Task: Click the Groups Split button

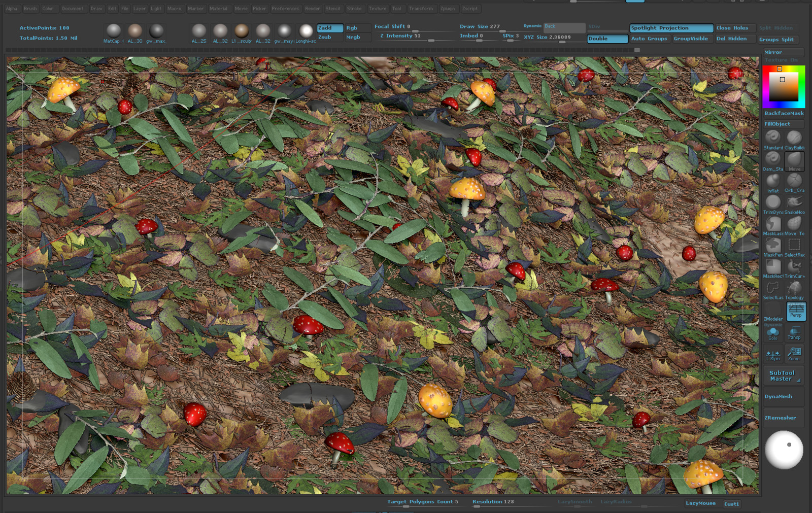Action: [x=778, y=40]
